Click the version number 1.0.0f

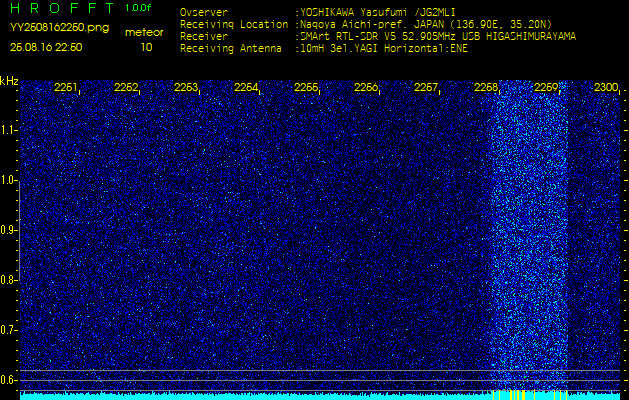coord(138,8)
